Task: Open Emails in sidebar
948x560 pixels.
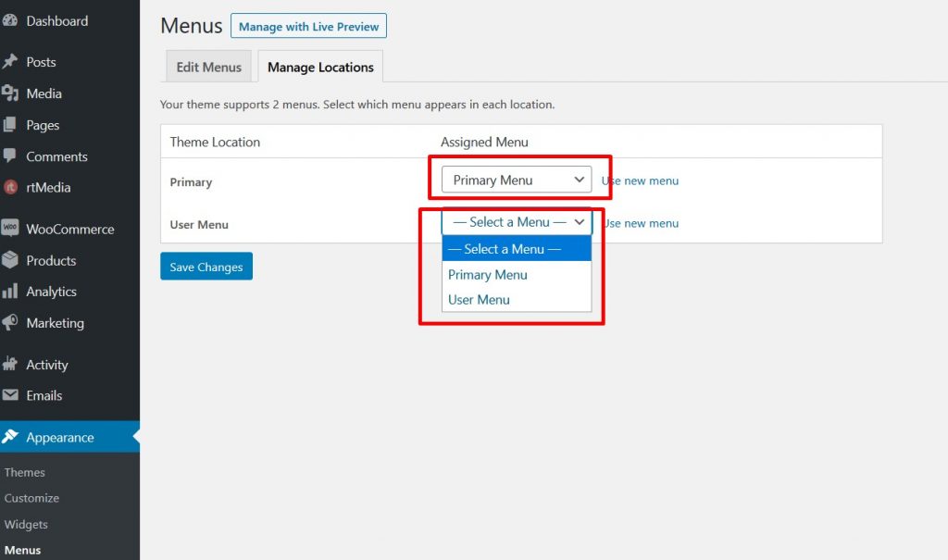Action: (x=44, y=395)
